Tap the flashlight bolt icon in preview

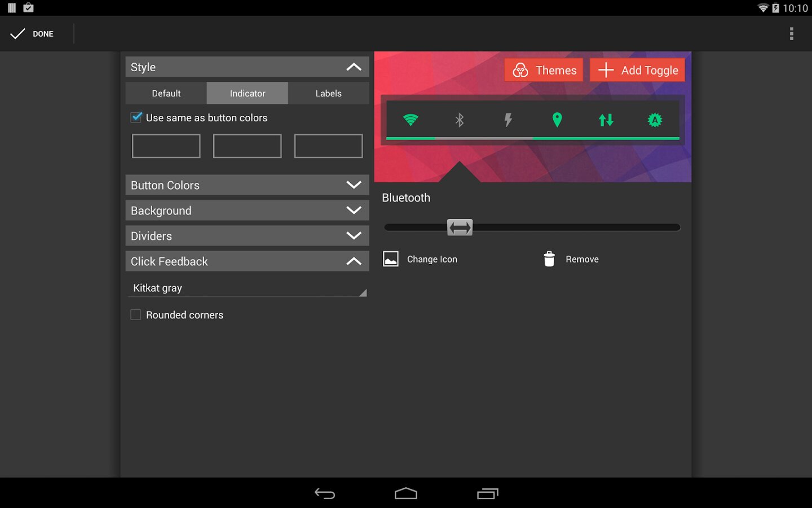point(508,120)
